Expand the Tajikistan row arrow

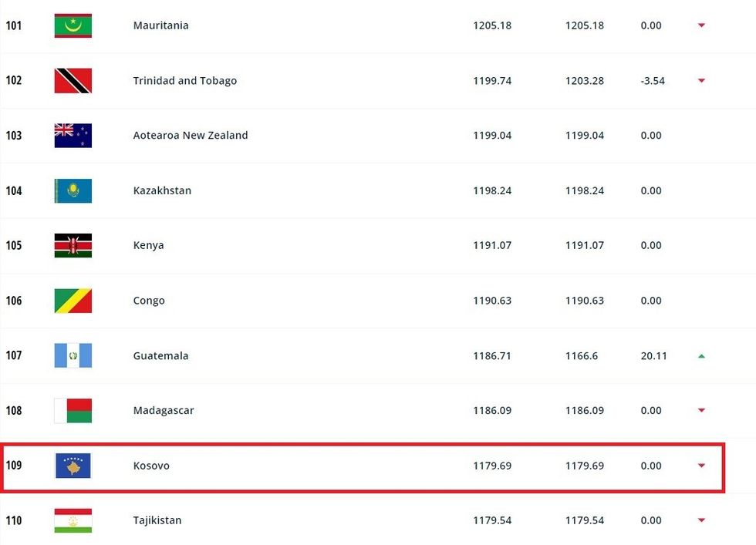701,520
